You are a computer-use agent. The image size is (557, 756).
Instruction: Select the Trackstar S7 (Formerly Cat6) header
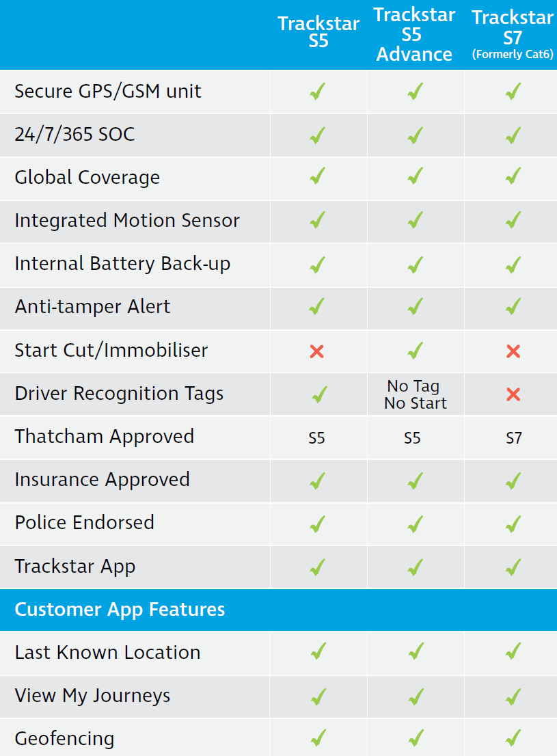pyautogui.click(x=513, y=36)
